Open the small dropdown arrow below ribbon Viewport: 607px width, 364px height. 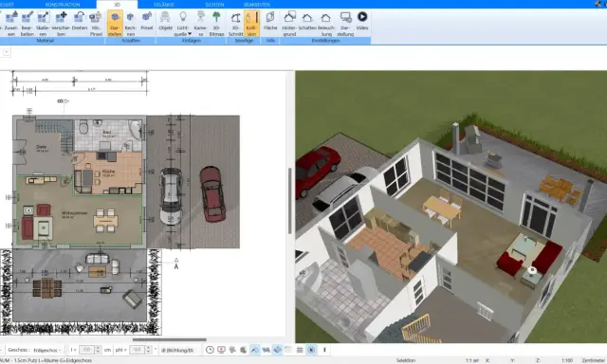pos(7,52)
